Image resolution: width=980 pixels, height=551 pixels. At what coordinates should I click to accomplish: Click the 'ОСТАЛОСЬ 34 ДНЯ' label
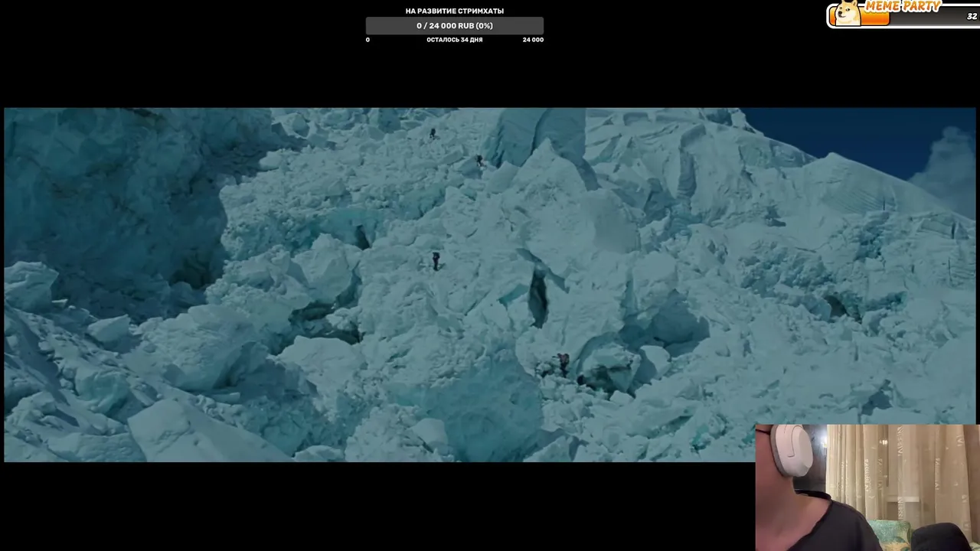455,40
